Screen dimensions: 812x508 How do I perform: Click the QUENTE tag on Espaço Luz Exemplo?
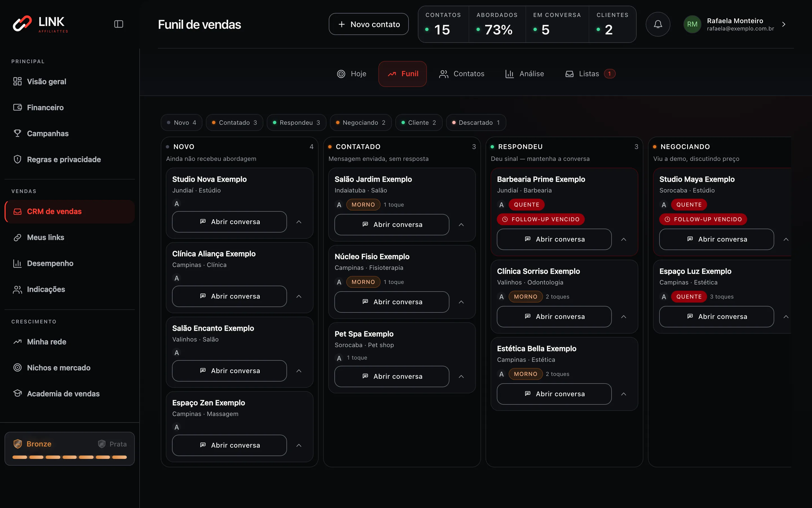pyautogui.click(x=689, y=297)
